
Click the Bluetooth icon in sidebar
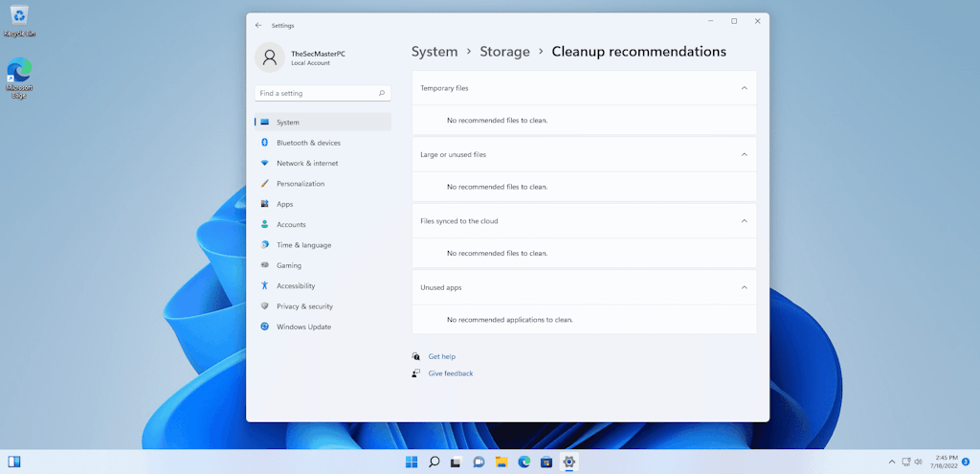coord(264,143)
